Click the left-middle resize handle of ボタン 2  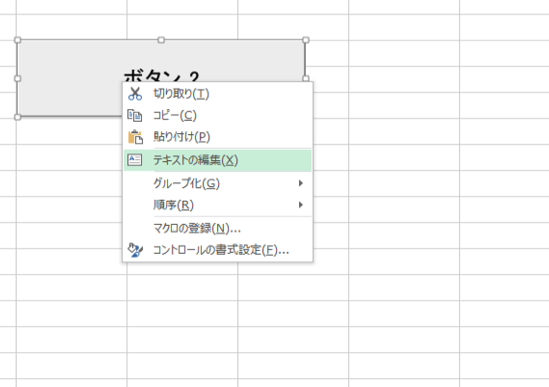point(18,78)
